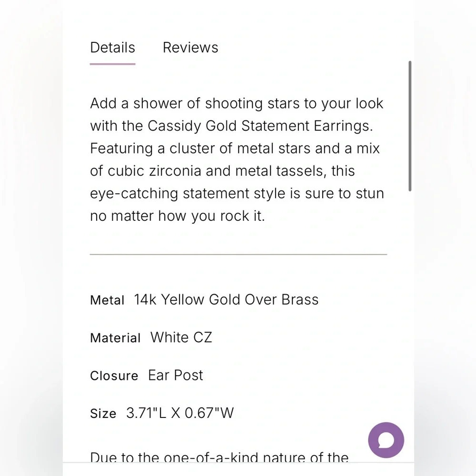Click the "White CZ" material value
Image resolution: width=476 pixels, height=476 pixels.
(x=181, y=337)
